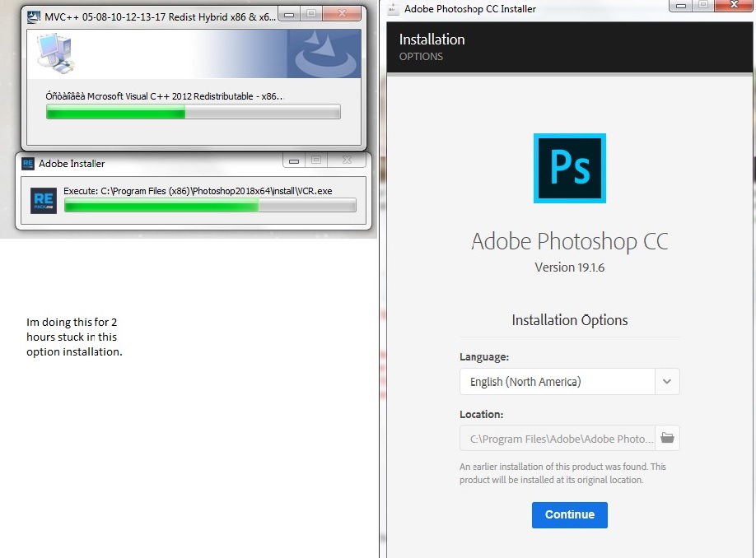This screenshot has width=756, height=558.
Task: Click 'Mcrosoft Visual C++ 2012 Redistributable' status text
Action: 165,96
